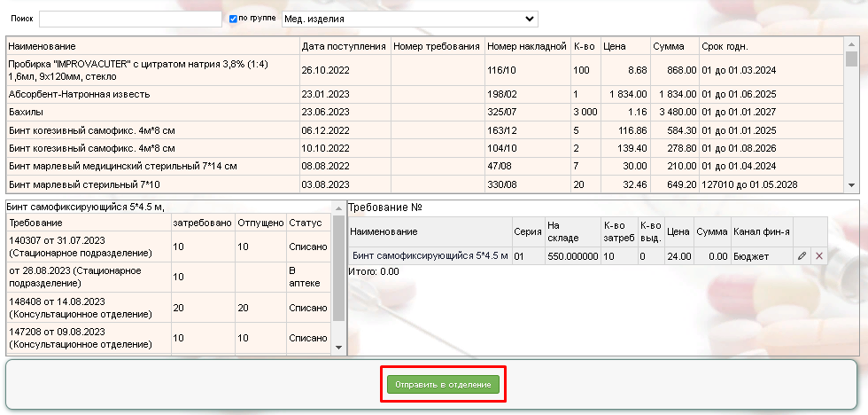Select the 'Бахилы' row
The image size is (868, 415).
(151, 112)
